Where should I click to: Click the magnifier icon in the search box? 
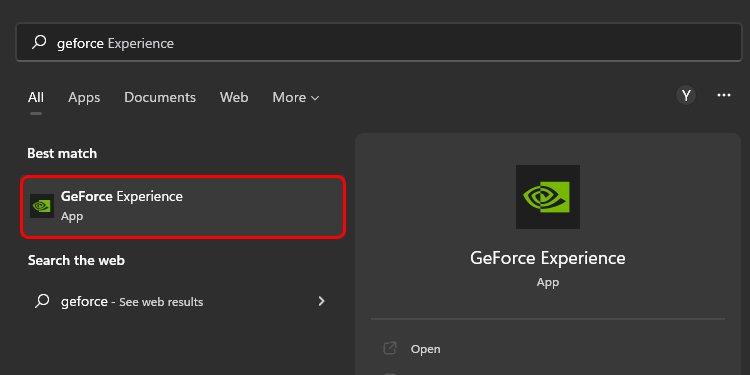pyautogui.click(x=39, y=43)
